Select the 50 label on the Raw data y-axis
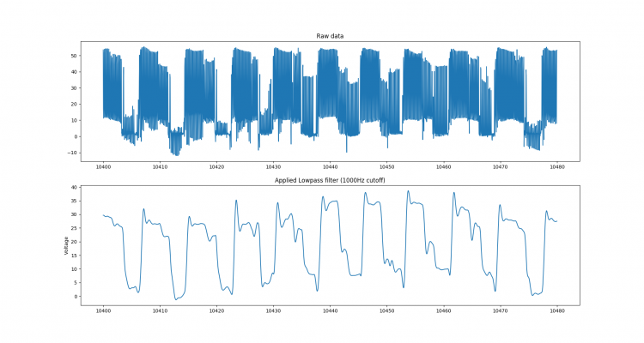This screenshot has height=343, width=644. click(74, 56)
